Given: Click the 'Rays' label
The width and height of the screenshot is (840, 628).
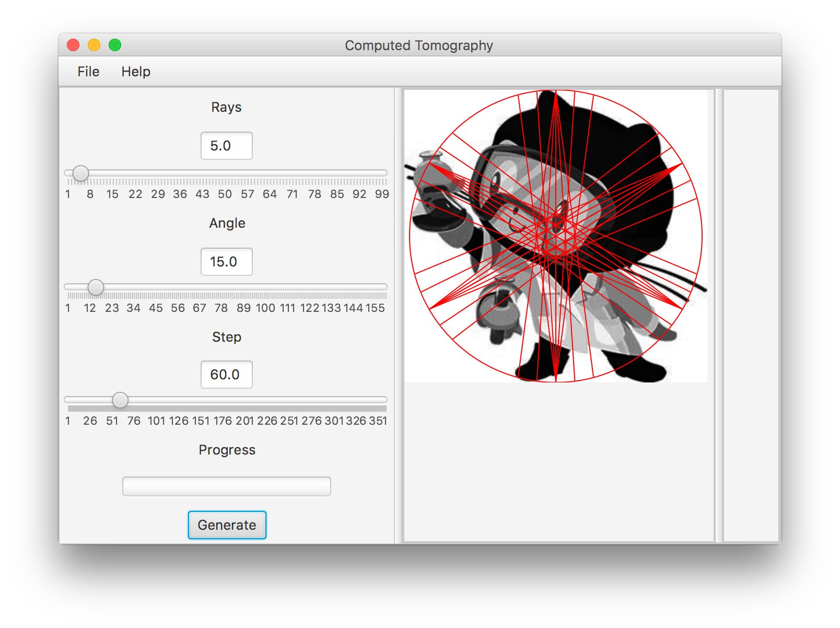Looking at the screenshot, I should [226, 107].
